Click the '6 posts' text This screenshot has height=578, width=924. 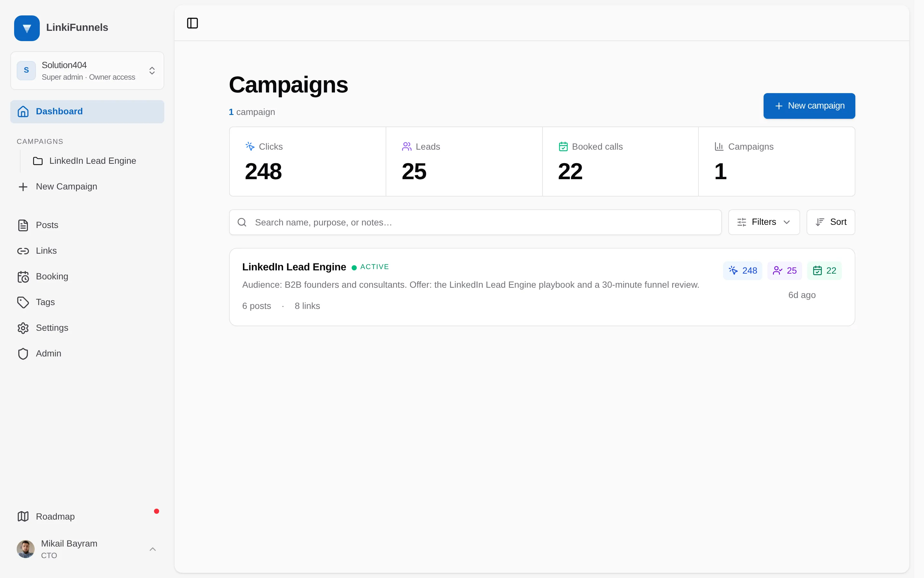click(x=257, y=306)
